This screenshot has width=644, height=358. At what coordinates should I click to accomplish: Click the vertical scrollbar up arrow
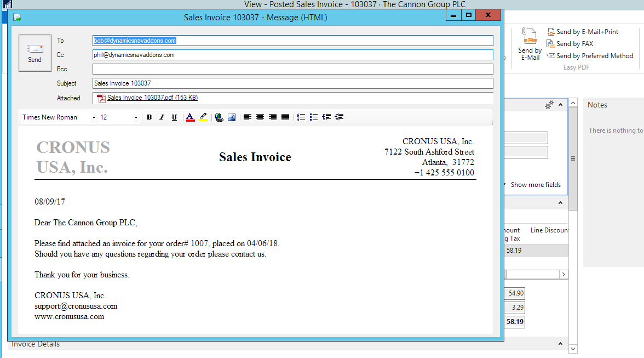pos(573,103)
